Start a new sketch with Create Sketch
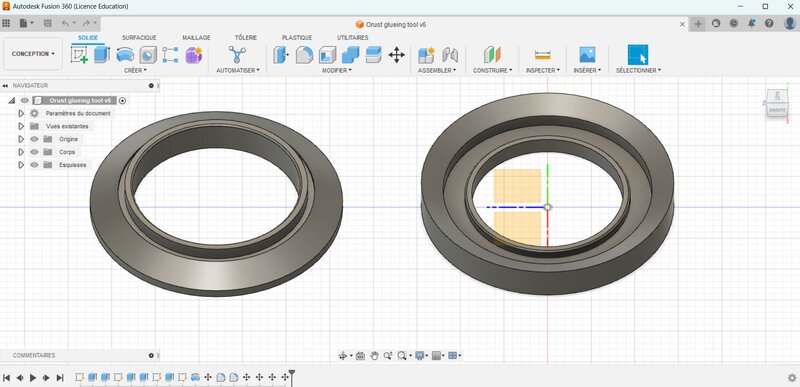Viewport: 800px width, 387px height. (79, 55)
